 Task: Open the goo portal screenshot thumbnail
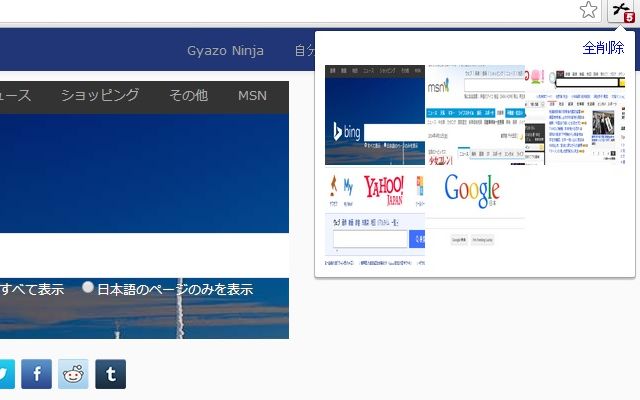pyautogui.click(x=575, y=115)
